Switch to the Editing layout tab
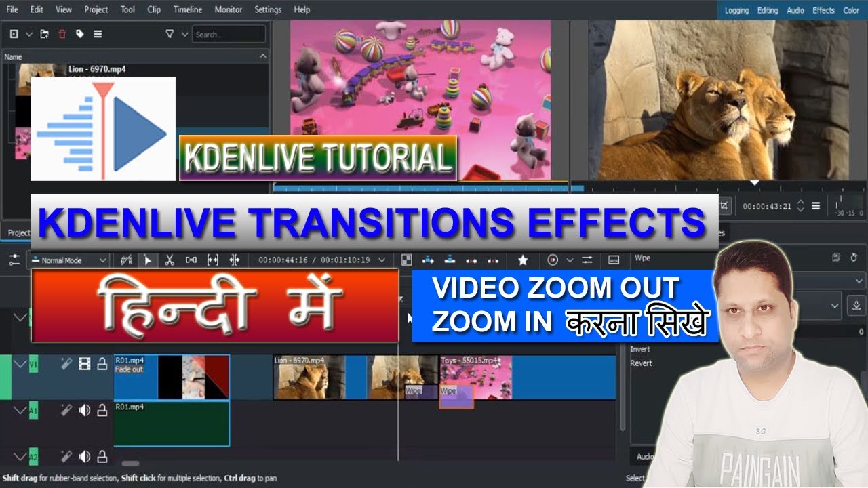This screenshot has width=868, height=488. (768, 10)
